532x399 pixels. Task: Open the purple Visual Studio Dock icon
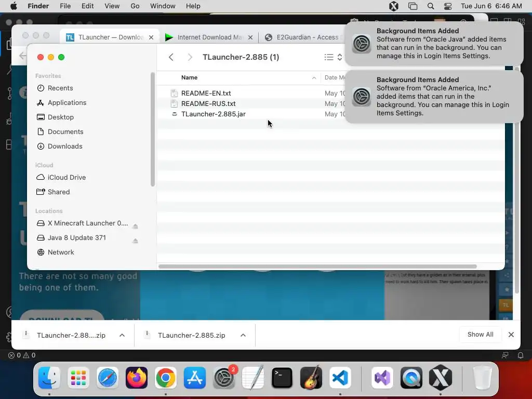(382, 378)
